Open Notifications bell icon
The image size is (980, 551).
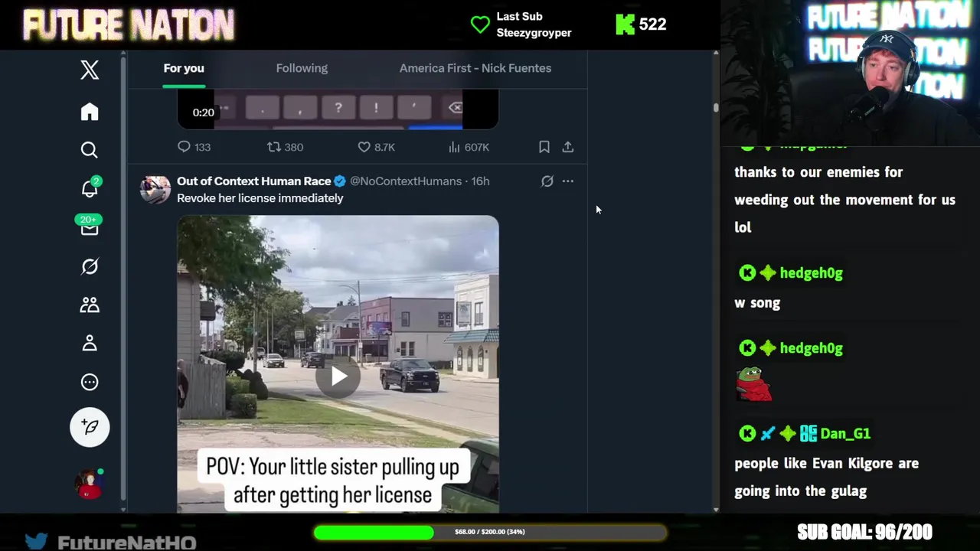pyautogui.click(x=90, y=187)
